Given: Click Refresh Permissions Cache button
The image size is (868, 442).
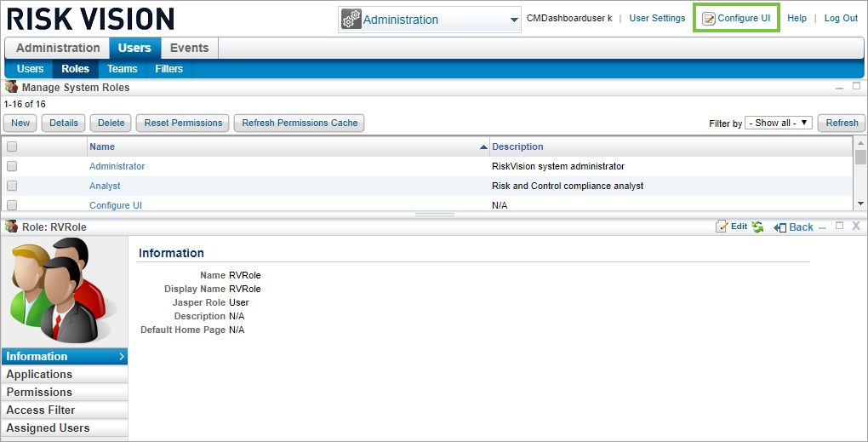Looking at the screenshot, I should tap(300, 123).
